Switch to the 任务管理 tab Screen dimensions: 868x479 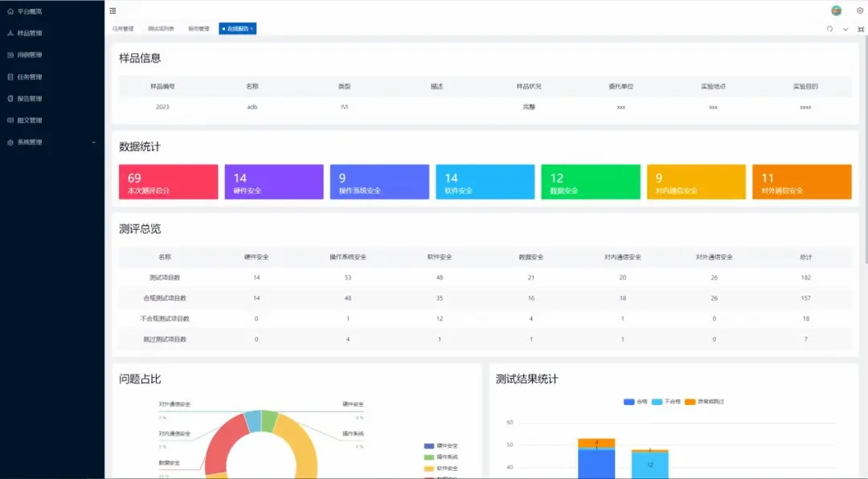coord(123,28)
